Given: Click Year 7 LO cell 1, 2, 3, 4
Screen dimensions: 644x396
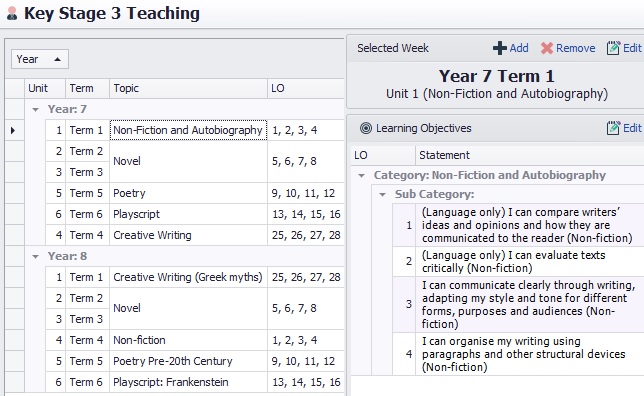Looking at the screenshot, I should (306, 130).
